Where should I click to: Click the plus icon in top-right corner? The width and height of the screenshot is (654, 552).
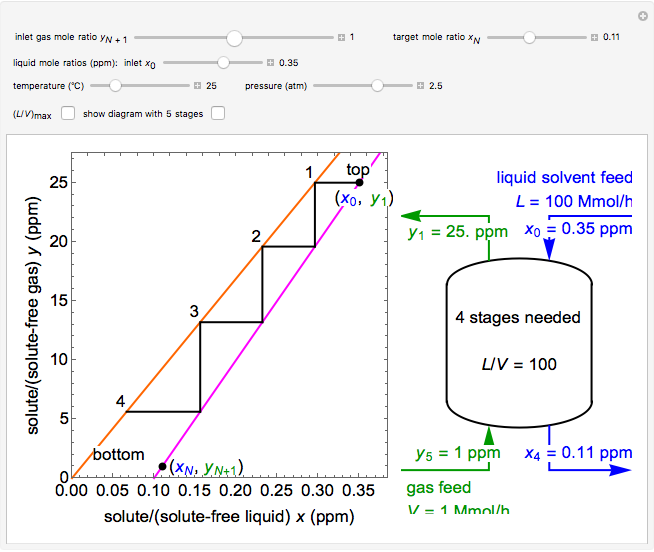(642, 15)
